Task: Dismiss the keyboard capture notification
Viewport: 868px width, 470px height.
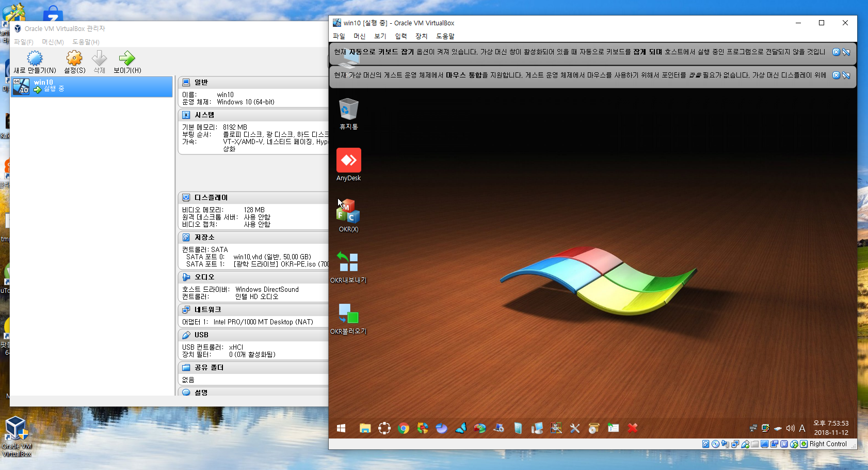Action: (837, 52)
